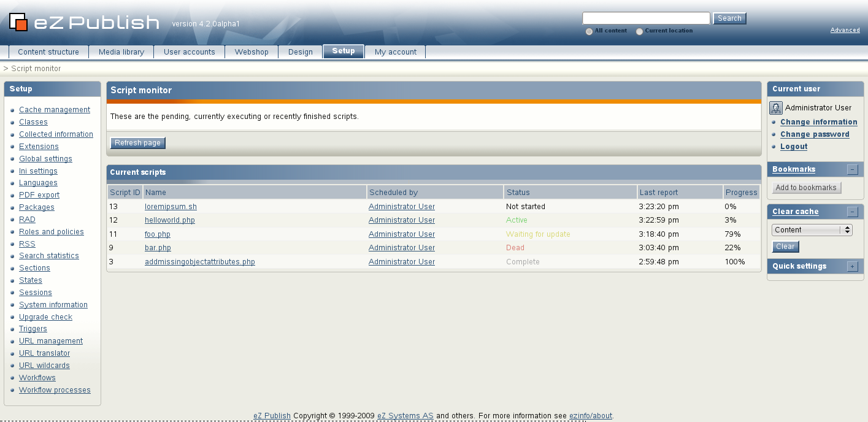Expand Quick settings with plus icon
The image size is (868, 422).
point(852,266)
